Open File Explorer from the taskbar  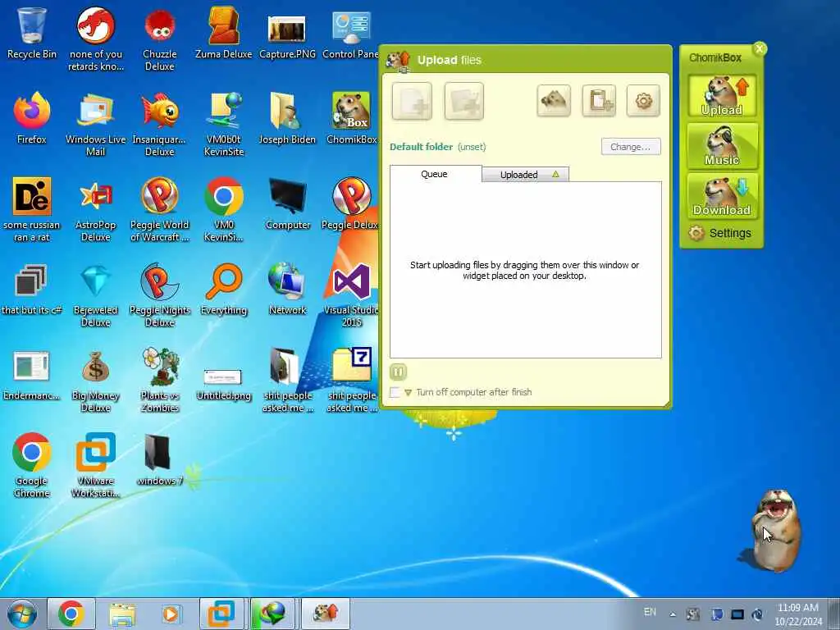pos(122,614)
